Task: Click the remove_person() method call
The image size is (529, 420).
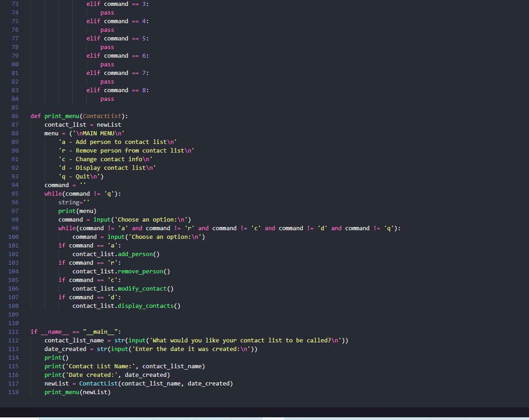Action: point(144,271)
